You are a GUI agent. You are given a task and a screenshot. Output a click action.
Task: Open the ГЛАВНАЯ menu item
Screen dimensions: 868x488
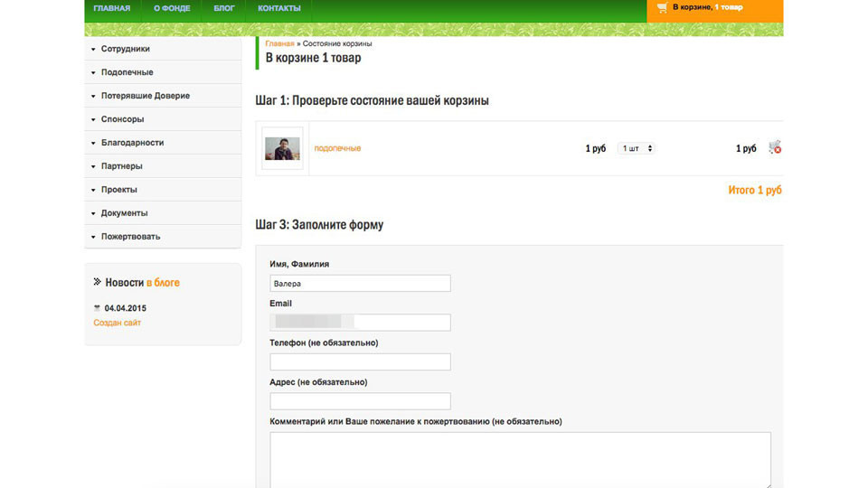[112, 8]
